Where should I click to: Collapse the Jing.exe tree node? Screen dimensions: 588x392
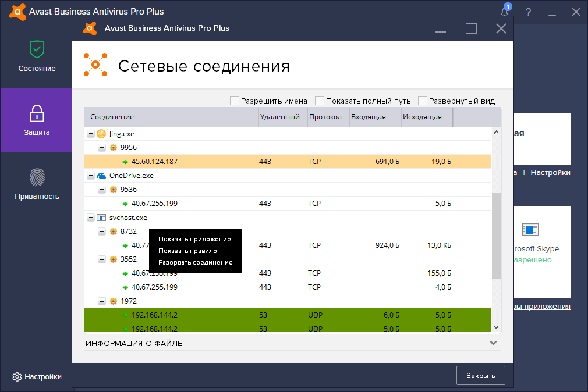(91, 134)
